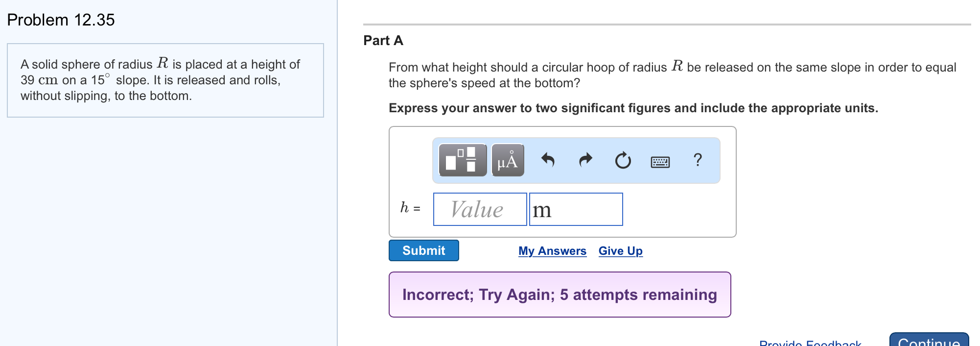Screen dimensions: 980x346
Task: Click the units field containing m
Action: pyautogui.click(x=576, y=209)
